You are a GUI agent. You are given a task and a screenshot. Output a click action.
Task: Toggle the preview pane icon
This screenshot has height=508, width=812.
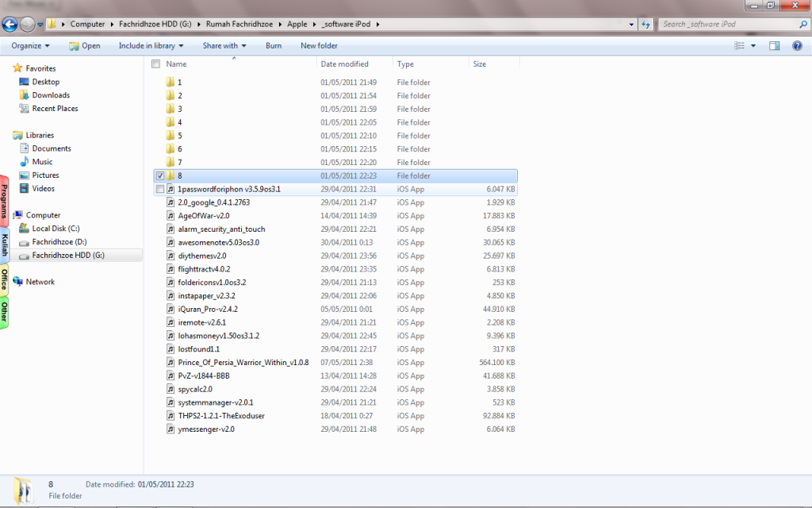click(774, 45)
